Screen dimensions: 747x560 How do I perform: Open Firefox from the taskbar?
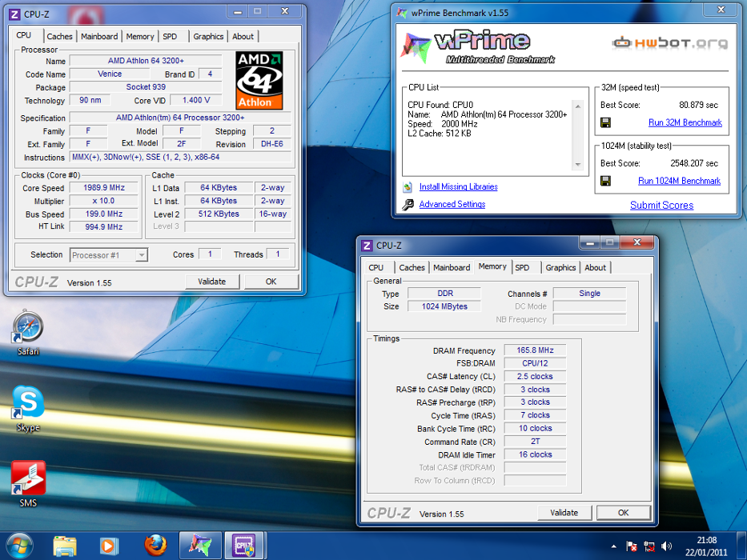[155, 546]
